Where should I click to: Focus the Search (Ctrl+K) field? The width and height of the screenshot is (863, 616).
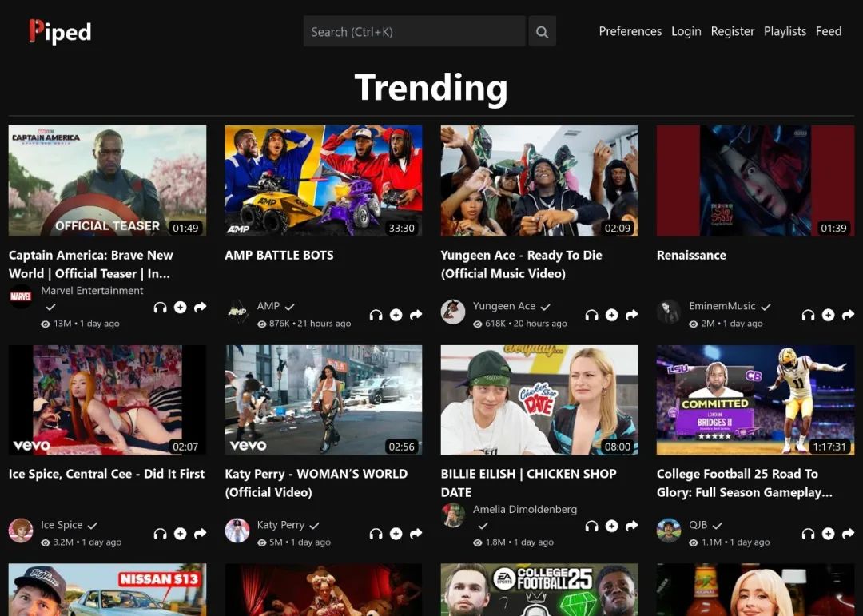tap(415, 31)
